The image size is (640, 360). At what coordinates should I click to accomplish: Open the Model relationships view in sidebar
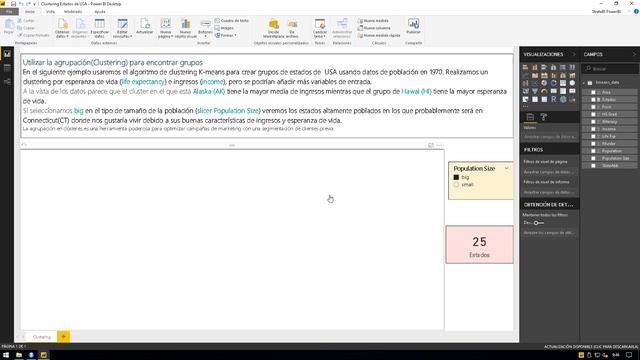7,82
